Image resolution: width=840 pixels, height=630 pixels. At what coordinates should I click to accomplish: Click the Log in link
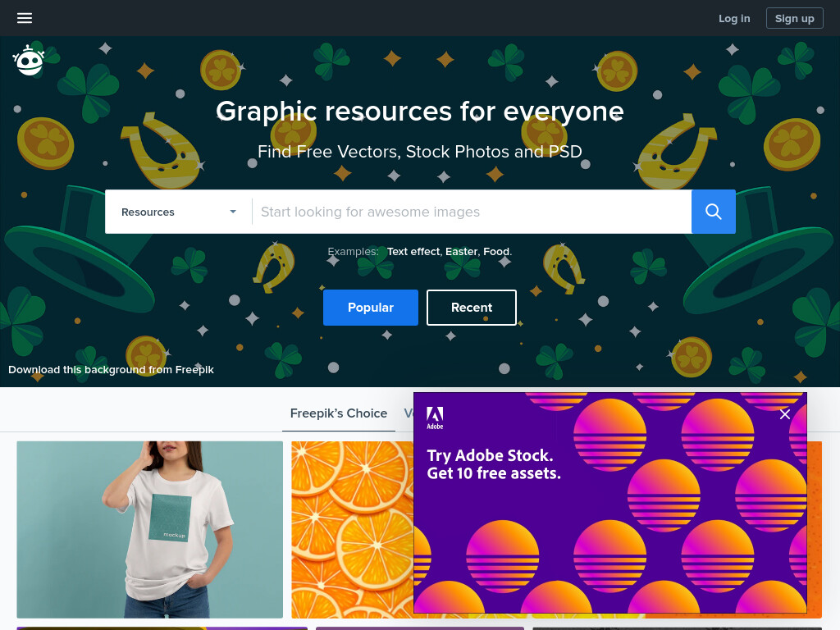tap(734, 18)
